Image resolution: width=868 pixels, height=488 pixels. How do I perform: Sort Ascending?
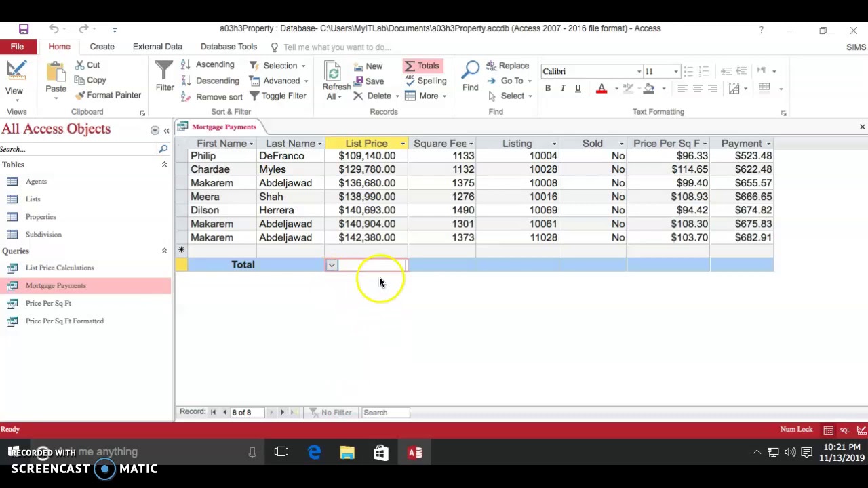(208, 65)
